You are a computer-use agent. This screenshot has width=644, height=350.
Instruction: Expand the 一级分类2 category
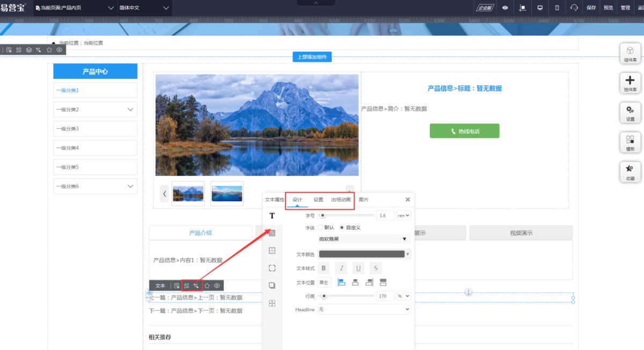[130, 110]
